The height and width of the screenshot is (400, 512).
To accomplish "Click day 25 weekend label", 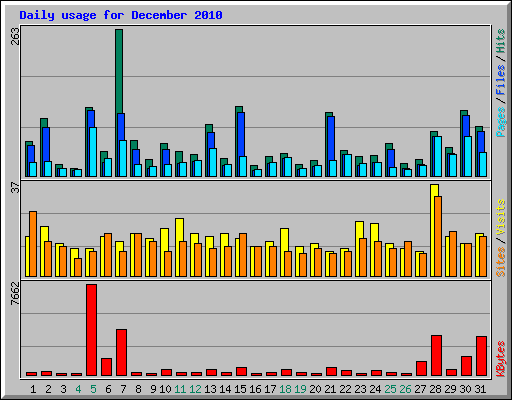I will click(x=390, y=389).
